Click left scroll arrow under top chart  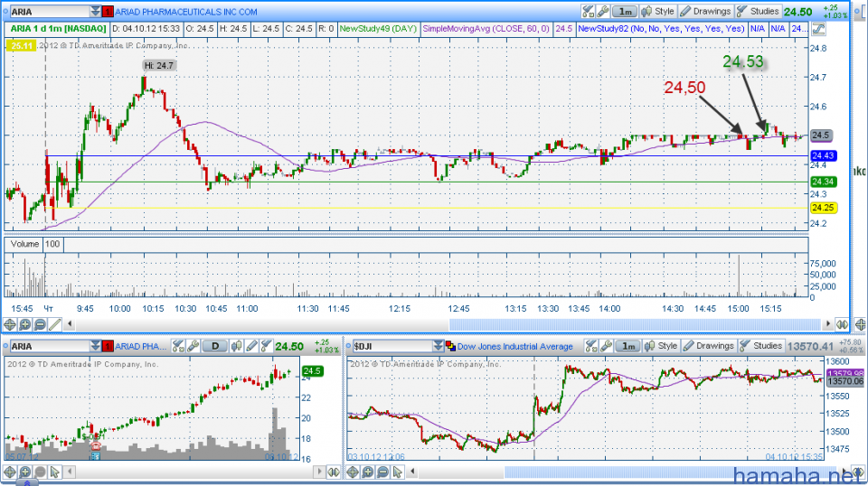[x=70, y=324]
